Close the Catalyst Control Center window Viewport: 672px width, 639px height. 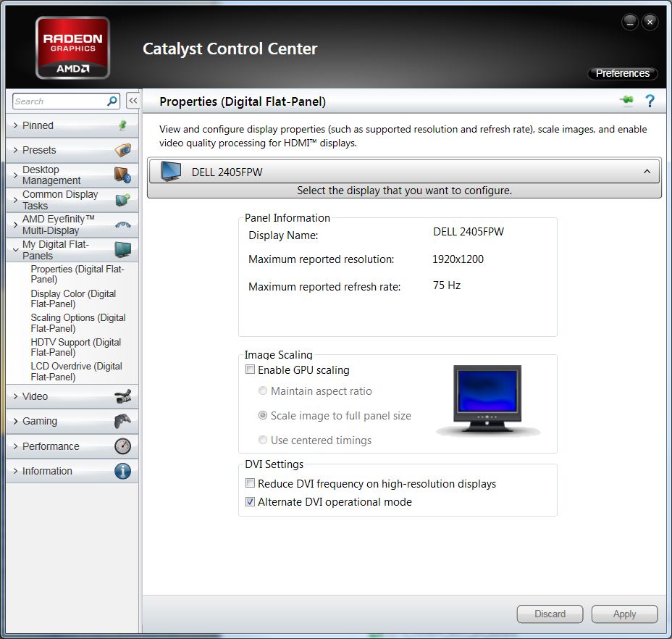tap(650, 22)
